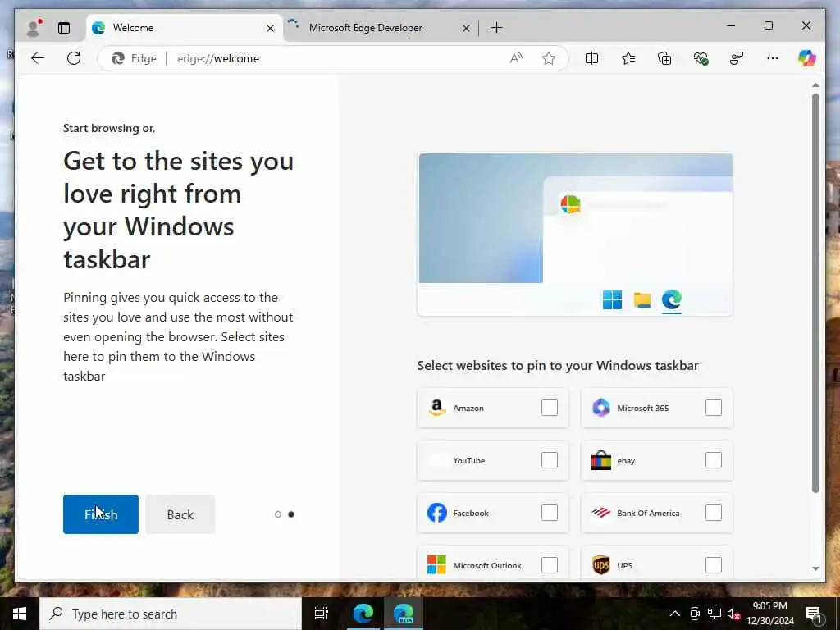Screen dimensions: 840x630
Task: Click the Bank Of America logo icon
Action: pyautogui.click(x=601, y=513)
